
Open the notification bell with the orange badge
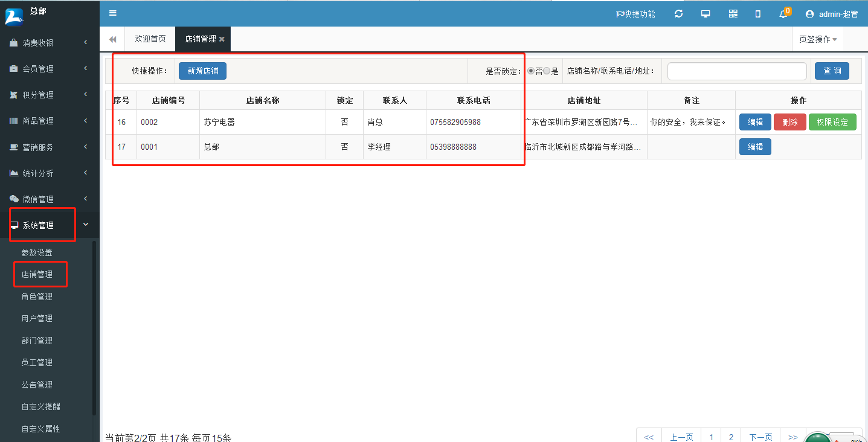pyautogui.click(x=782, y=13)
